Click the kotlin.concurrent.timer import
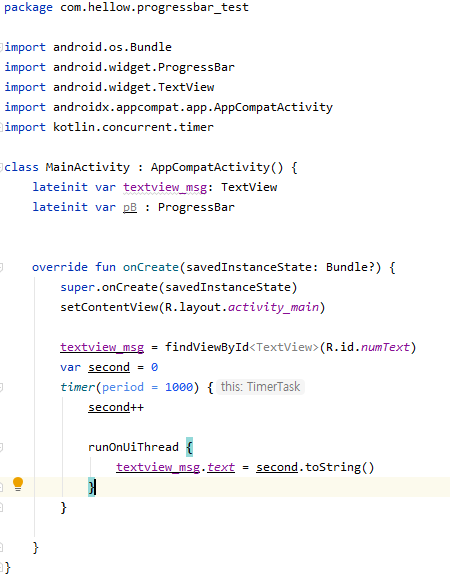Viewport: 450px width, 588px height. pos(133,127)
